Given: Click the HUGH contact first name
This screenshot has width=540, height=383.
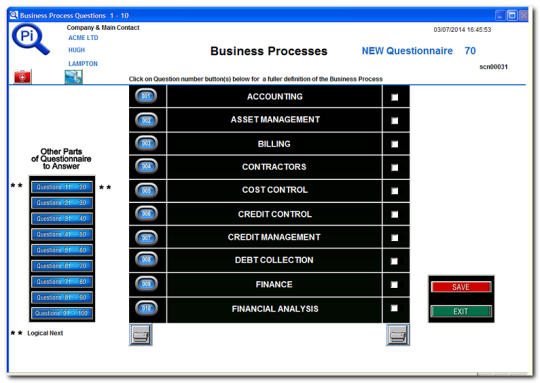Looking at the screenshot, I should click(76, 50).
